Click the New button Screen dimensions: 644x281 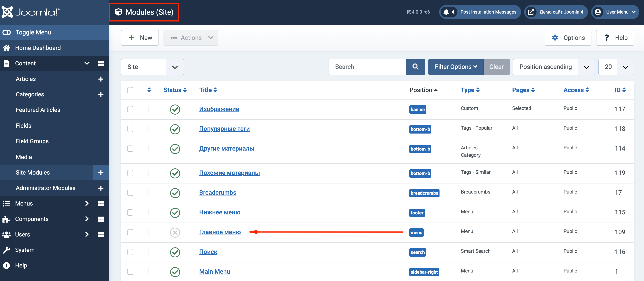140,38
